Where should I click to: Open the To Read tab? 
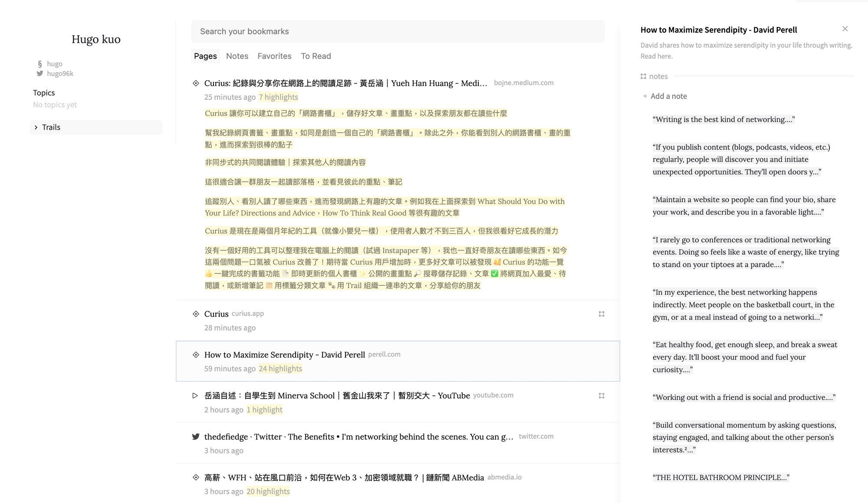click(316, 56)
